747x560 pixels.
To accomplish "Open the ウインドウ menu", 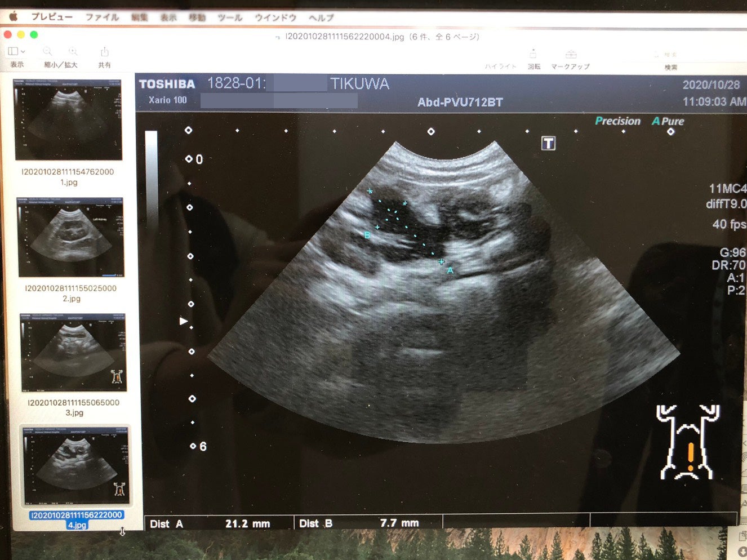I will click(275, 18).
